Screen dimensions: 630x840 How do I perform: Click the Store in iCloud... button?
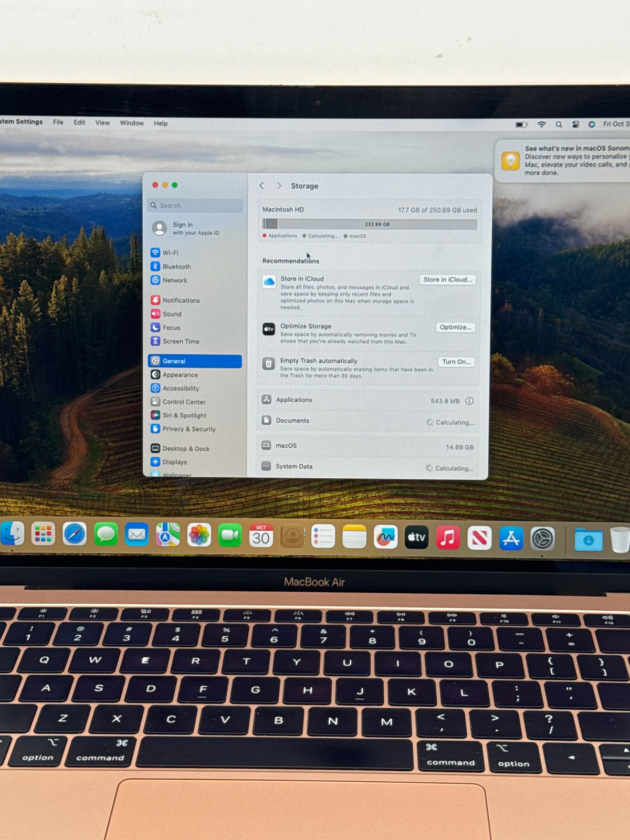click(x=448, y=280)
